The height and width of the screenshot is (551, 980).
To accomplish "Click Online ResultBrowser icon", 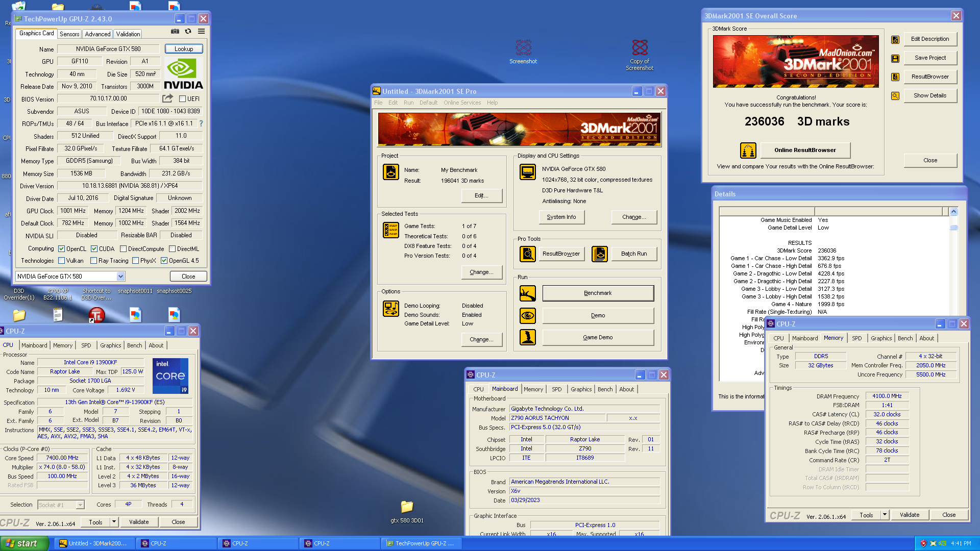I will coord(748,151).
